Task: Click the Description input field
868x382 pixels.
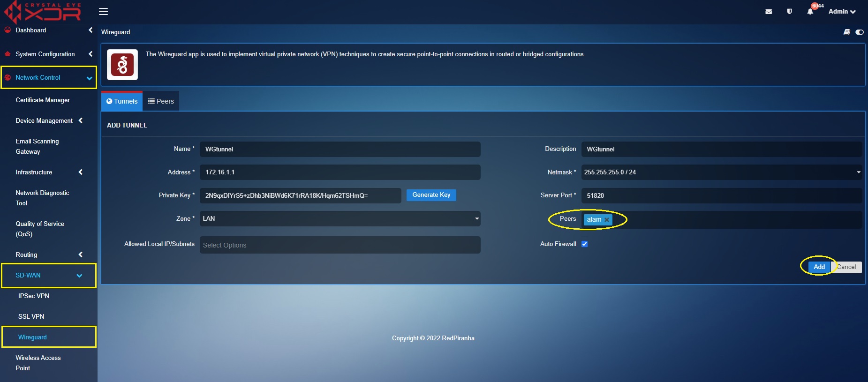Action: [722, 149]
